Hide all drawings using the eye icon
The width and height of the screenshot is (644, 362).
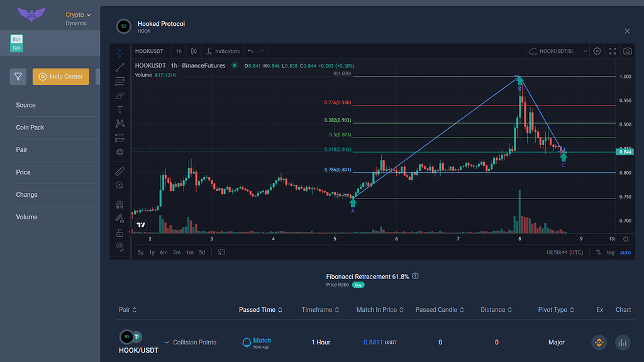click(x=121, y=247)
